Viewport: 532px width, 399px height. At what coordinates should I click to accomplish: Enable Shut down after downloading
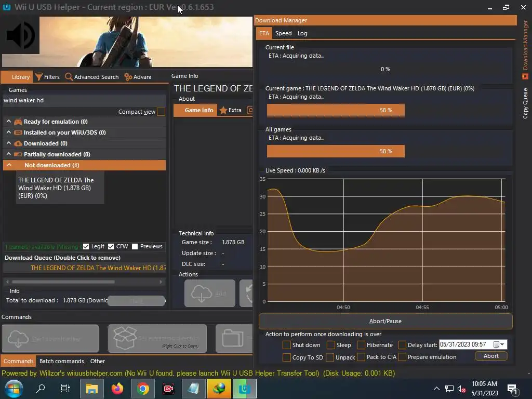(287, 345)
